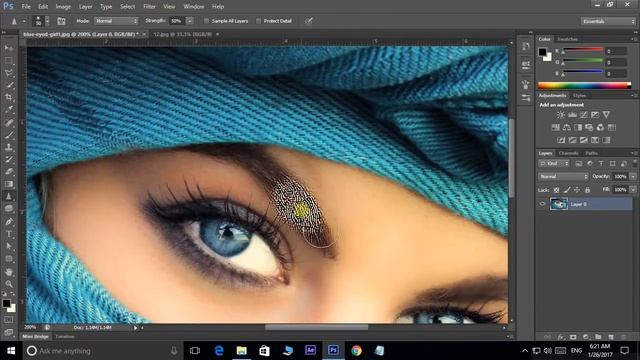
Task: Toggle lock position
Action: 577,190
